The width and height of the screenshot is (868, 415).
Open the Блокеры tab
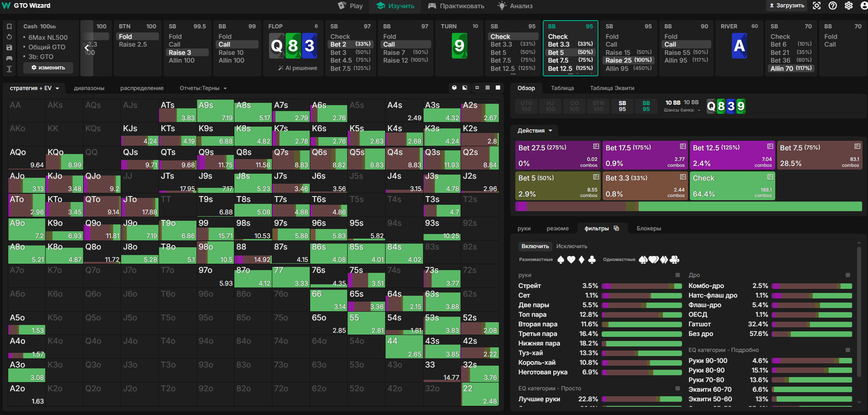pyautogui.click(x=649, y=229)
